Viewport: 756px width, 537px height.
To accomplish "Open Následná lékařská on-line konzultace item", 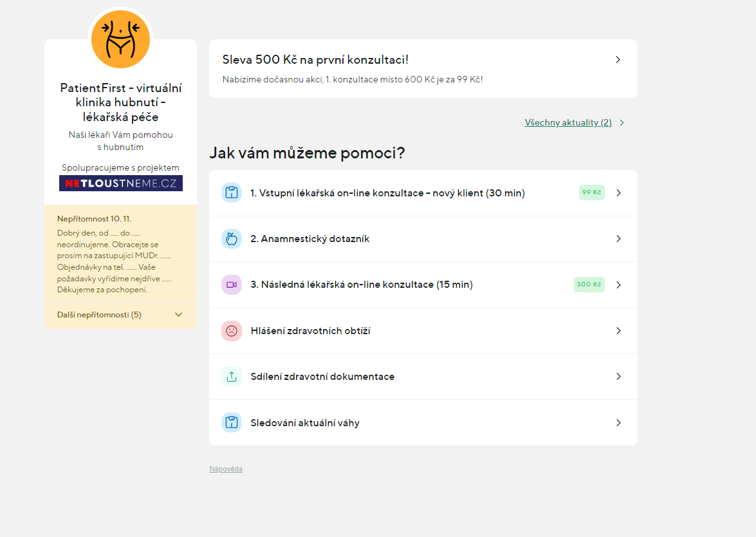I will tap(362, 285).
